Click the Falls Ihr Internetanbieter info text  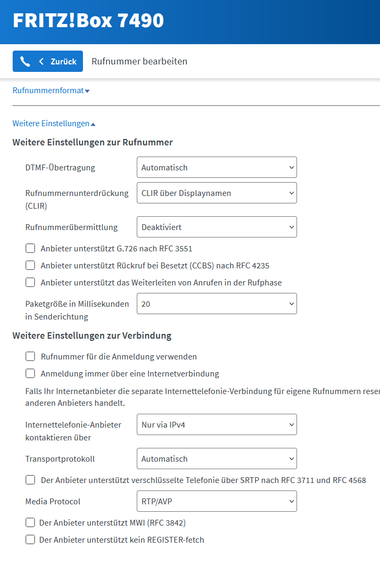click(202, 397)
